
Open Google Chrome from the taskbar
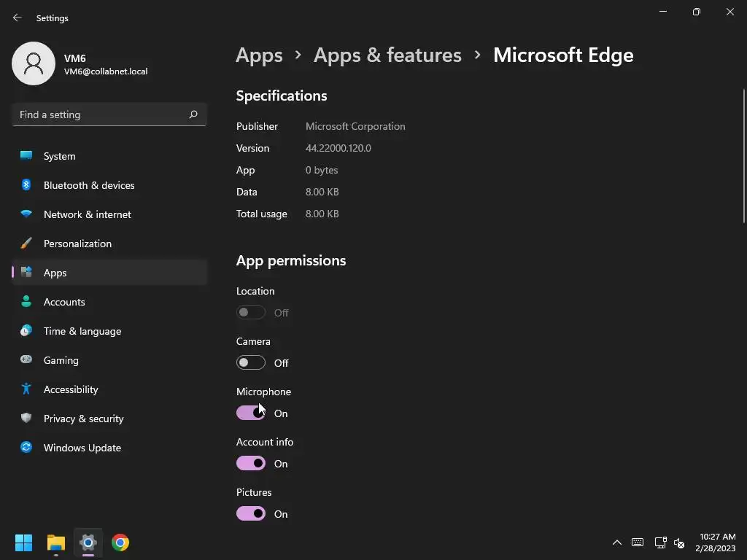point(120,542)
